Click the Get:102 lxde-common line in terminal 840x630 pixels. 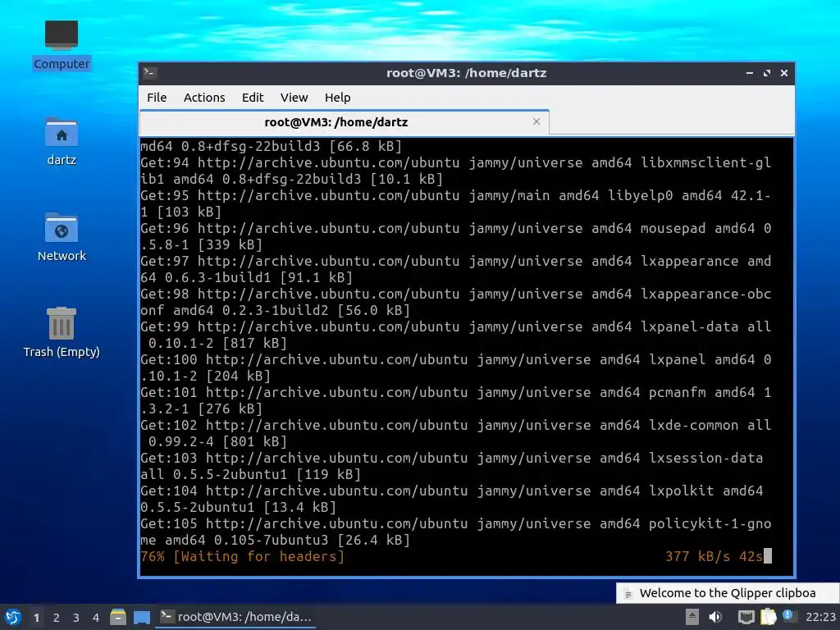[456, 433]
